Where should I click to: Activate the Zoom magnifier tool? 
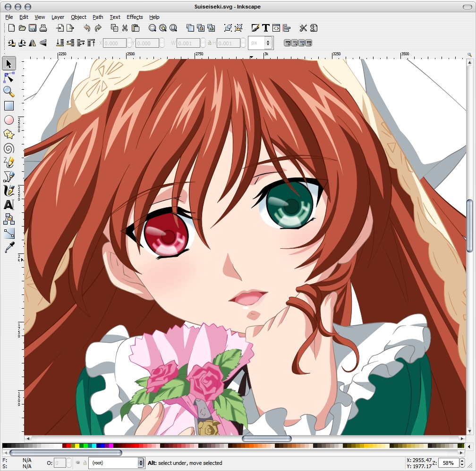point(9,92)
